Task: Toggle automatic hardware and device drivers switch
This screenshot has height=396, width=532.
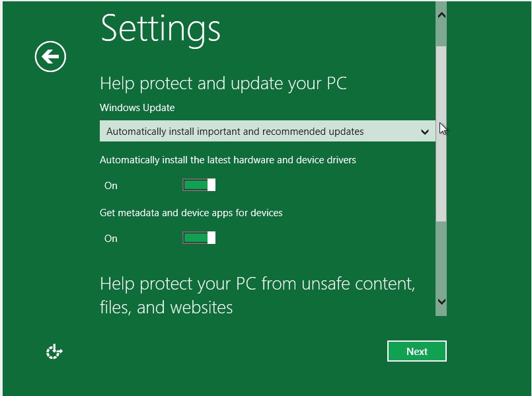Action: pyautogui.click(x=199, y=185)
